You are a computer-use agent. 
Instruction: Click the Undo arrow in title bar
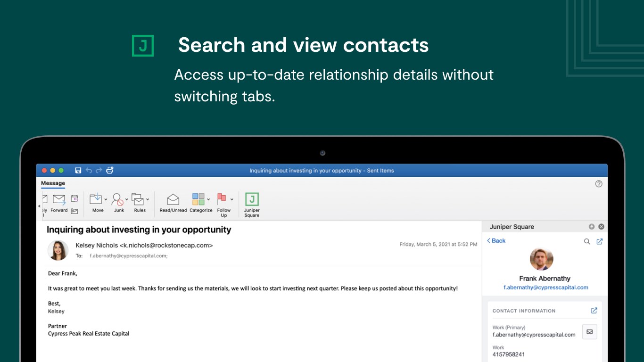point(89,170)
